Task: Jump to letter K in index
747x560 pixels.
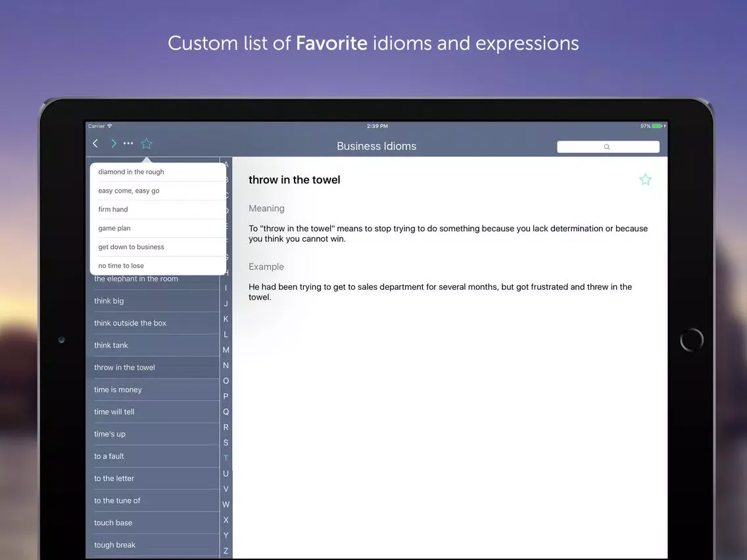Action: tap(226, 319)
